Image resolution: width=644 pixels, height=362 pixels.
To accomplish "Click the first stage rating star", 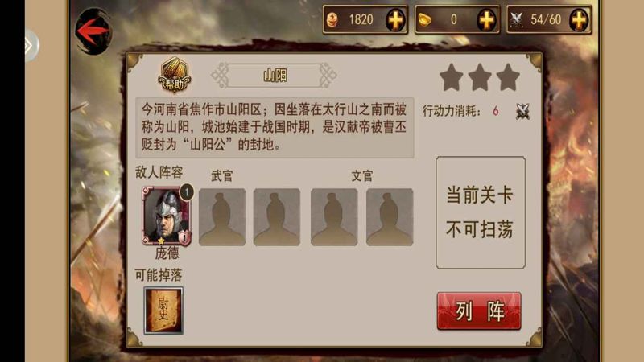I will coord(452,77).
